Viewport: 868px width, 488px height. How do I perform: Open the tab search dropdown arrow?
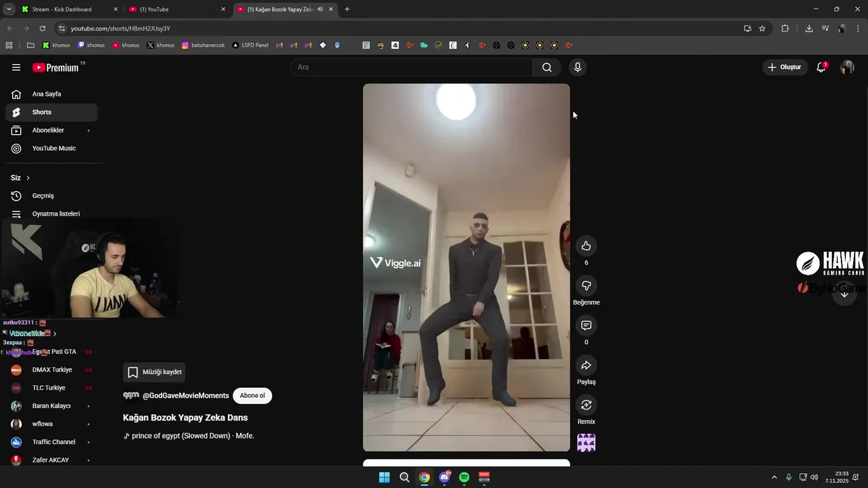coord(9,9)
